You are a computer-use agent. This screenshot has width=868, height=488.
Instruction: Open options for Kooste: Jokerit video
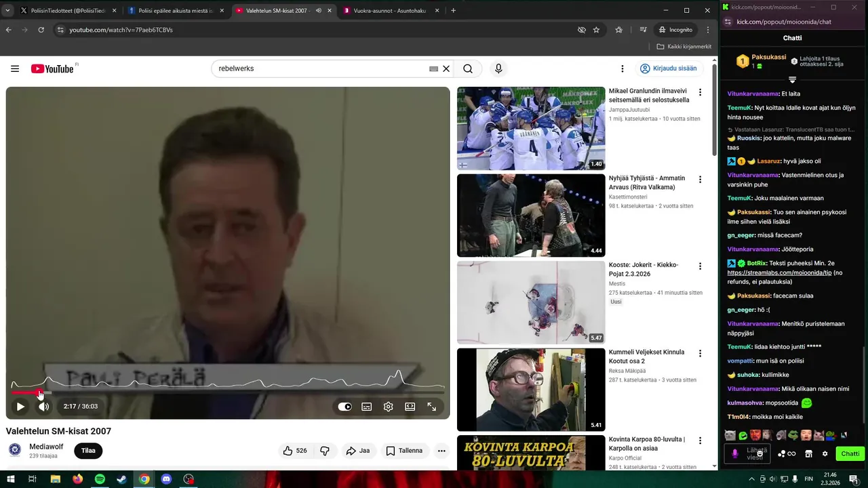pyautogui.click(x=701, y=266)
